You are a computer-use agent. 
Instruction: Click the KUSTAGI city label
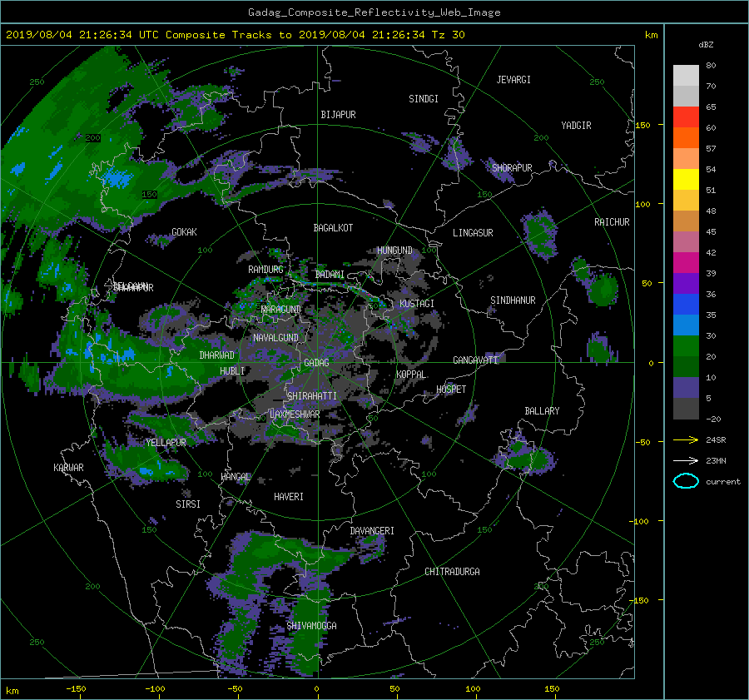pyautogui.click(x=417, y=304)
